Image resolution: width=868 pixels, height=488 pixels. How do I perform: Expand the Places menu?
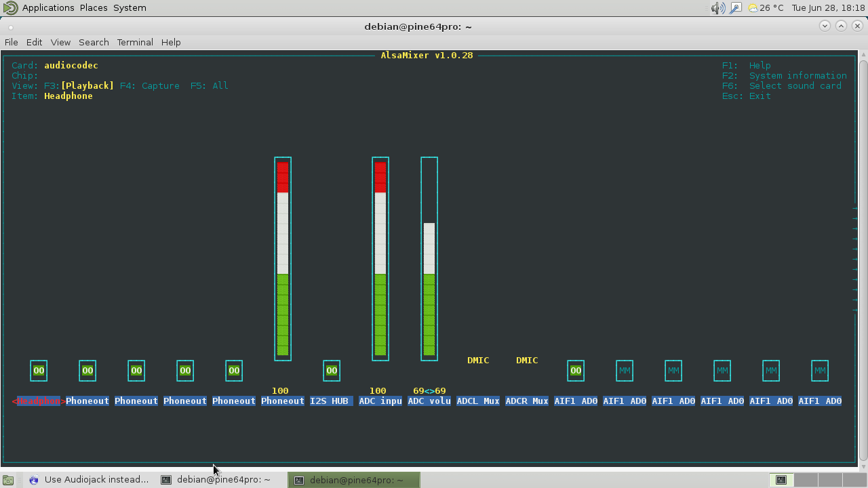tap(94, 8)
